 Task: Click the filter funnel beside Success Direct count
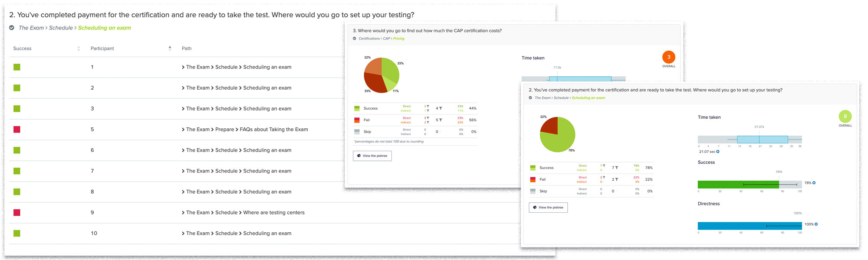coord(604,166)
